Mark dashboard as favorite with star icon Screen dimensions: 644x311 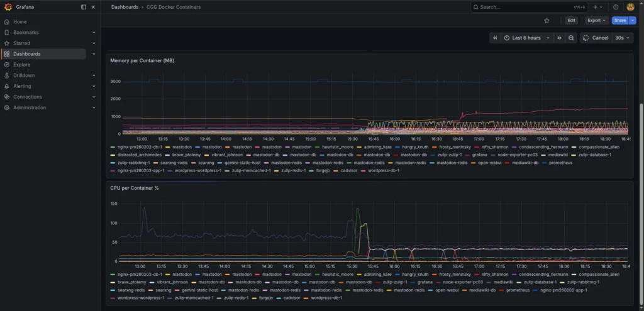point(547,20)
